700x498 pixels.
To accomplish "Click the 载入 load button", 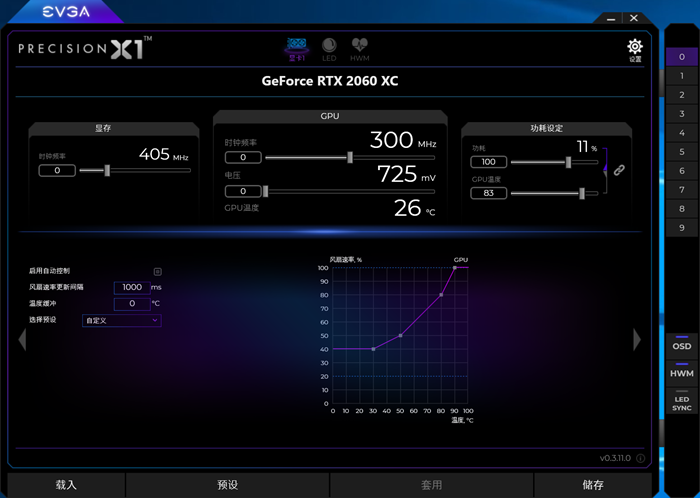I will (x=66, y=485).
